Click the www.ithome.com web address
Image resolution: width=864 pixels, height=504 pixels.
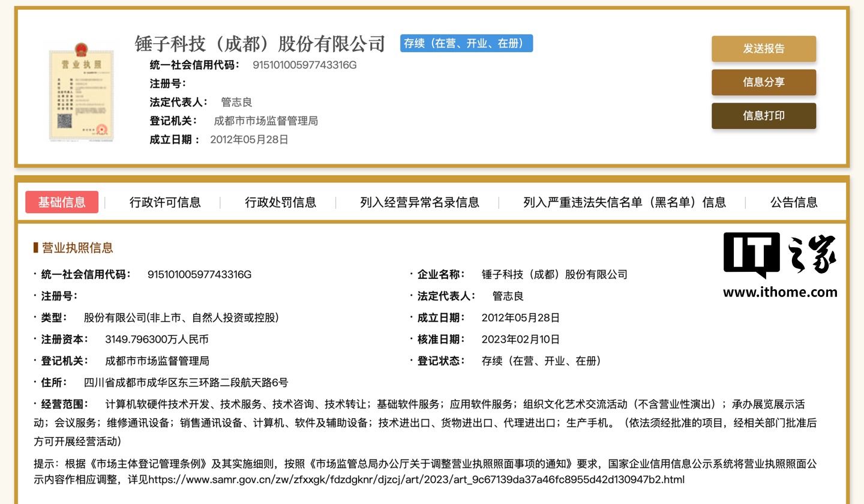tap(779, 292)
